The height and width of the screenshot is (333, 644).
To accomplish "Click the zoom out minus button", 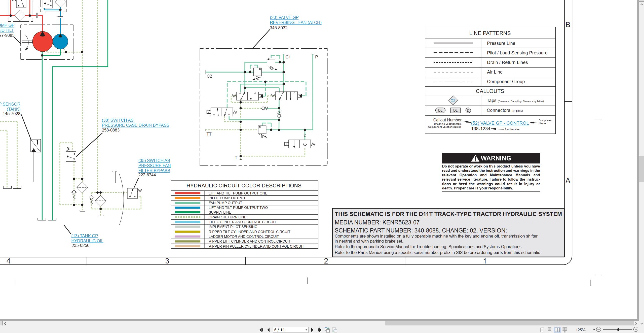I will [599, 329].
